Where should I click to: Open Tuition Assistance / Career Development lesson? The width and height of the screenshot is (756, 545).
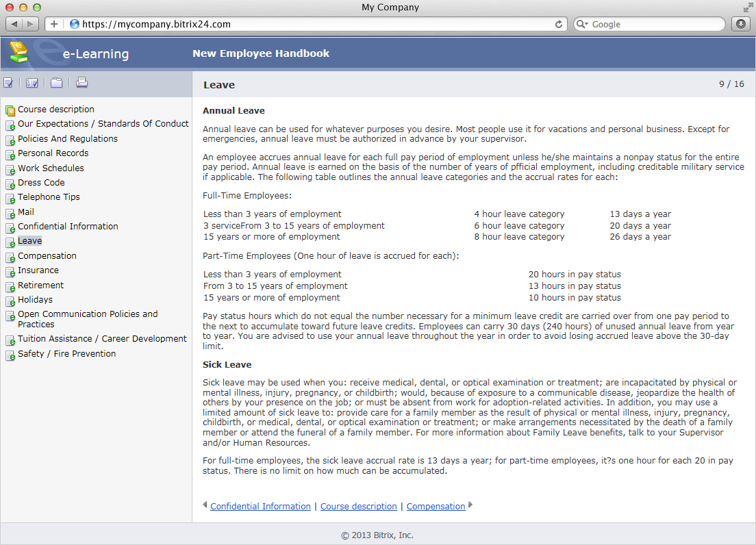point(102,339)
